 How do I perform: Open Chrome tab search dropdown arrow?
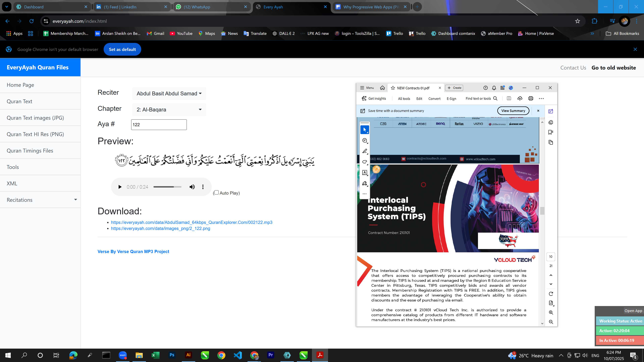click(7, 7)
